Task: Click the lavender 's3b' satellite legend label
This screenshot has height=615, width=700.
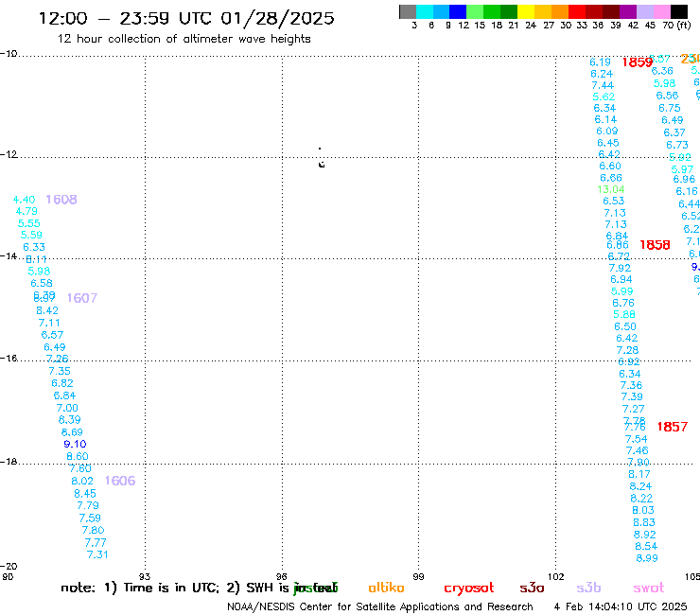Action: pos(588,588)
